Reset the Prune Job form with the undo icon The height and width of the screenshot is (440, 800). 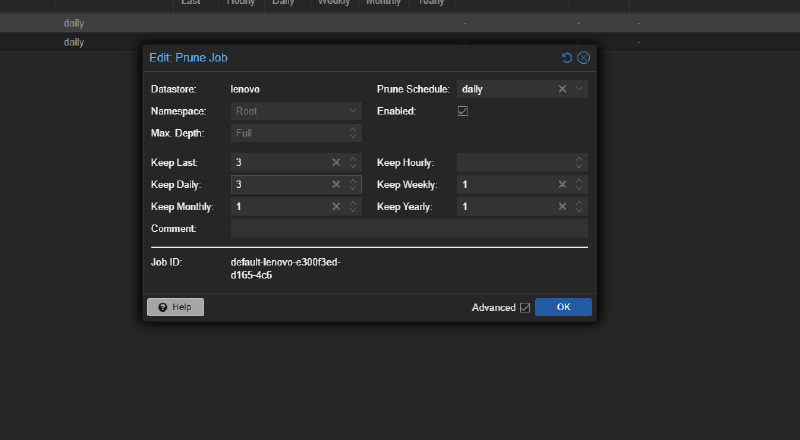(566, 58)
